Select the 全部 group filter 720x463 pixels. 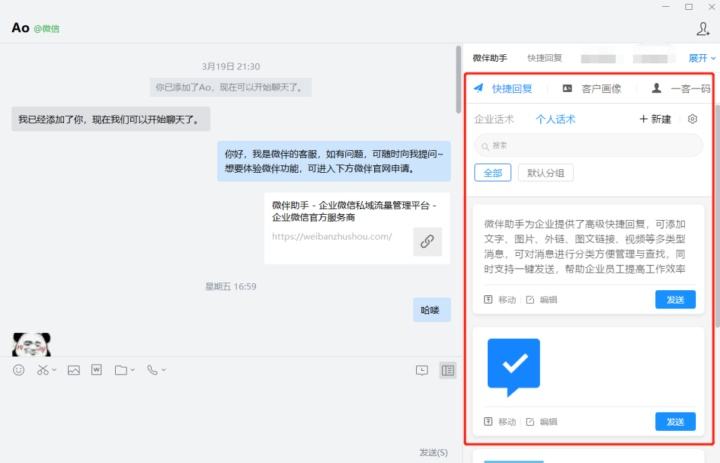coord(493,173)
